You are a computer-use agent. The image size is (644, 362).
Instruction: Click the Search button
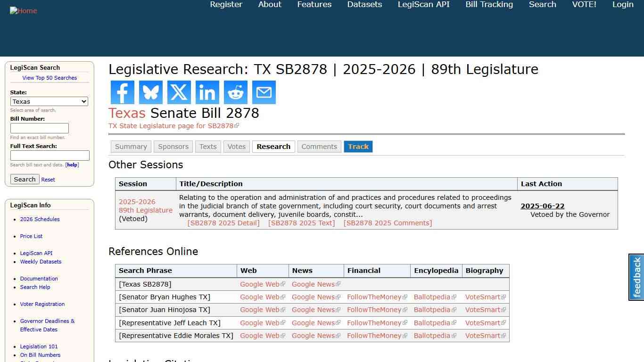click(x=25, y=179)
